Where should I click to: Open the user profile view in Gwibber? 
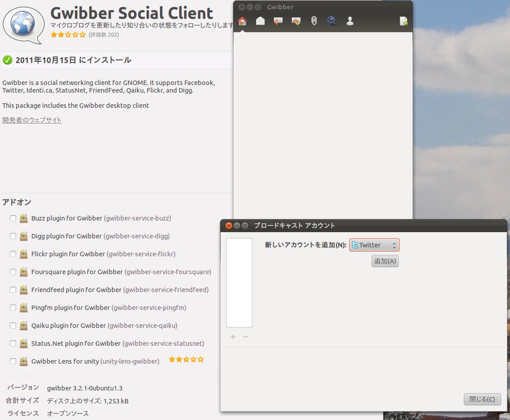pyautogui.click(x=350, y=21)
